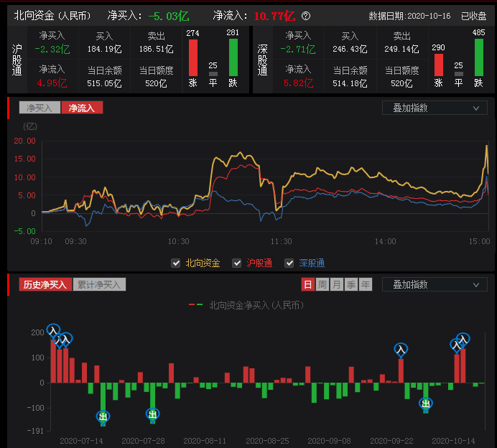Choose the 年 period button
The height and width of the screenshot is (448, 497).
click(366, 284)
